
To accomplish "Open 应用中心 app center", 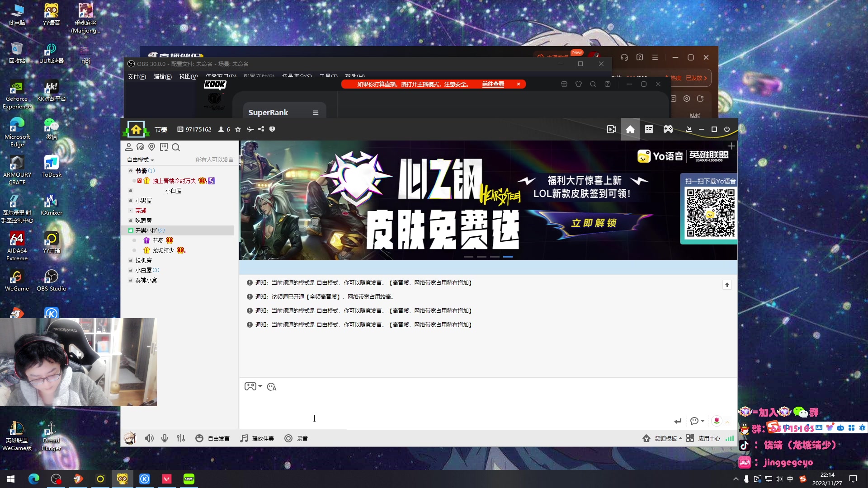I will coord(703,438).
